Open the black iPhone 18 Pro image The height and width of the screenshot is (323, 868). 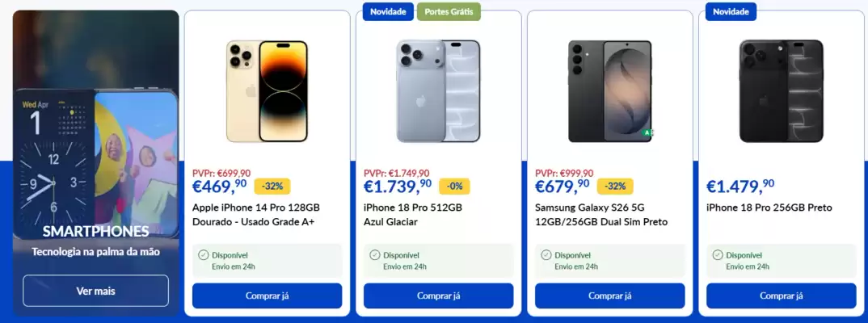pyautogui.click(x=781, y=91)
